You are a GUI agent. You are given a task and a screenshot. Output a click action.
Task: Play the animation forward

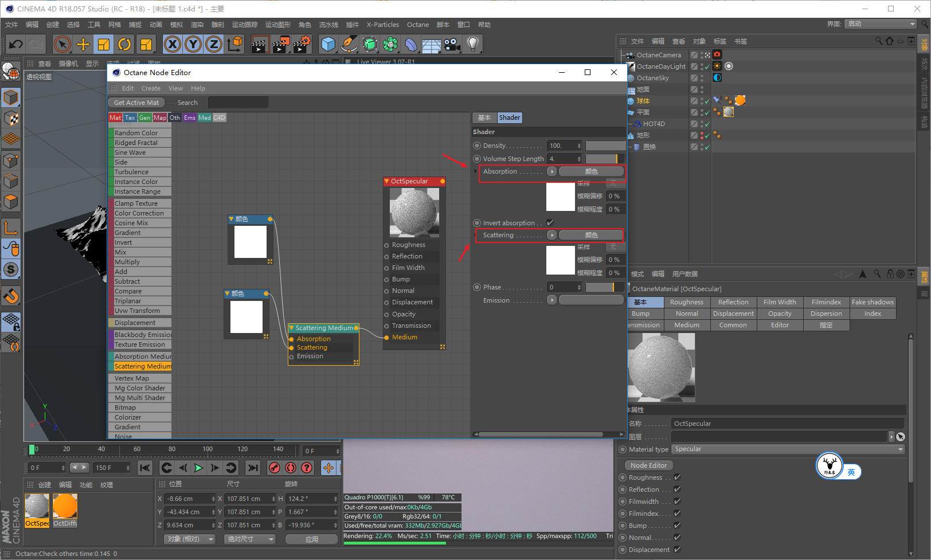(198, 468)
